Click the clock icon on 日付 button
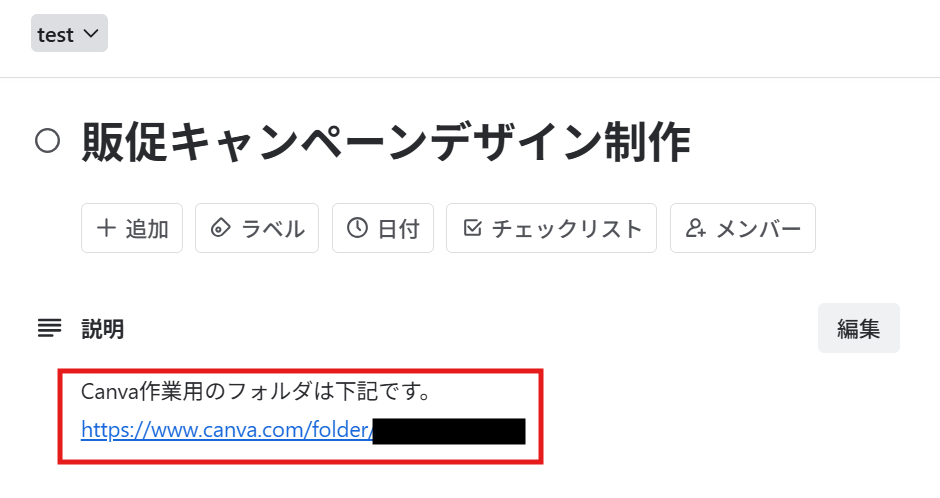This screenshot has height=498, width=940. [x=357, y=228]
